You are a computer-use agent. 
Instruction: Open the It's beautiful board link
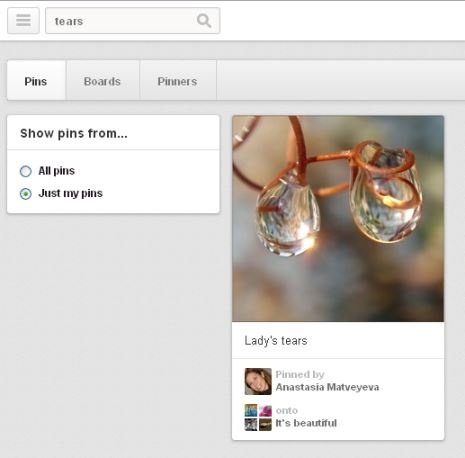(x=306, y=423)
